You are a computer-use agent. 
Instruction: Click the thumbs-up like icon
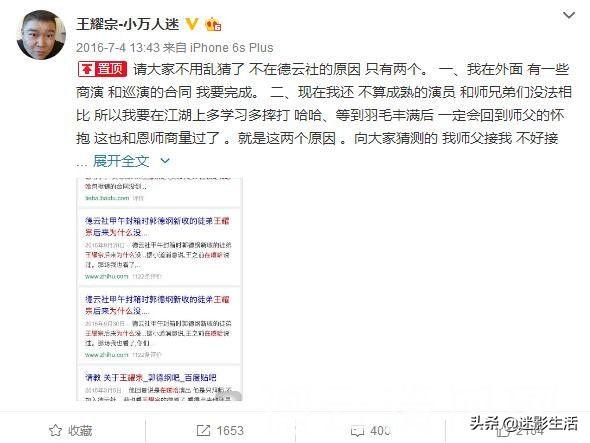(x=502, y=431)
